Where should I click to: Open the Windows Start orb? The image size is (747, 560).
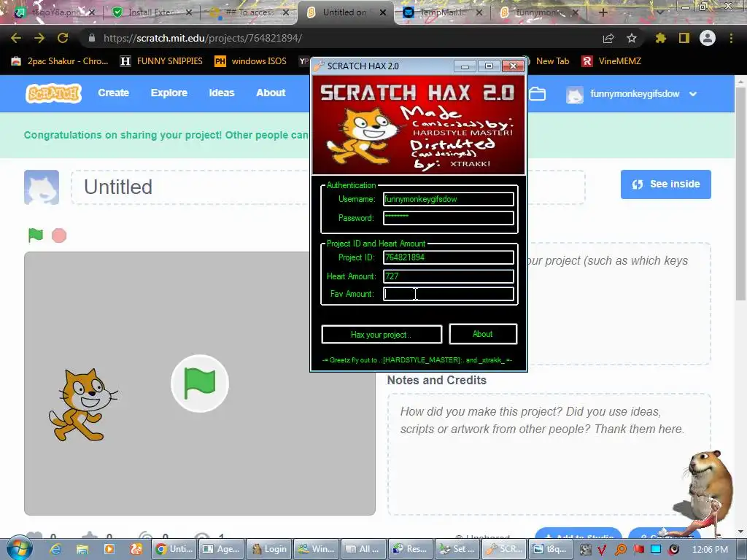tap(19, 548)
